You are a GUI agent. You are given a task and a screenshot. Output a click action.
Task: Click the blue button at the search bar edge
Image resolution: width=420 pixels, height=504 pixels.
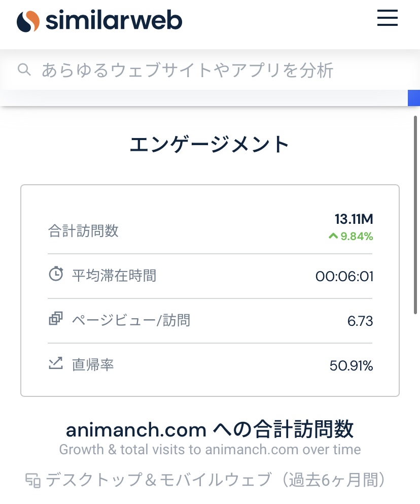click(414, 98)
